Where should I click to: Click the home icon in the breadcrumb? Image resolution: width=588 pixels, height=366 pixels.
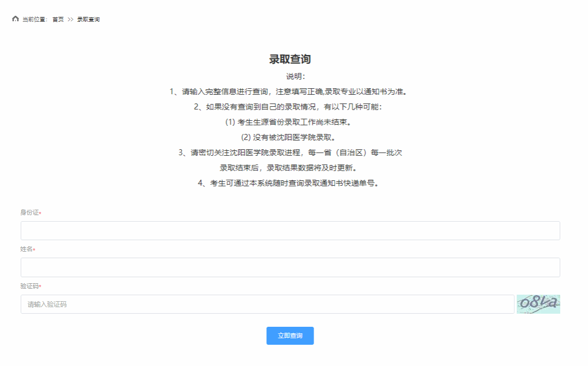pos(15,19)
